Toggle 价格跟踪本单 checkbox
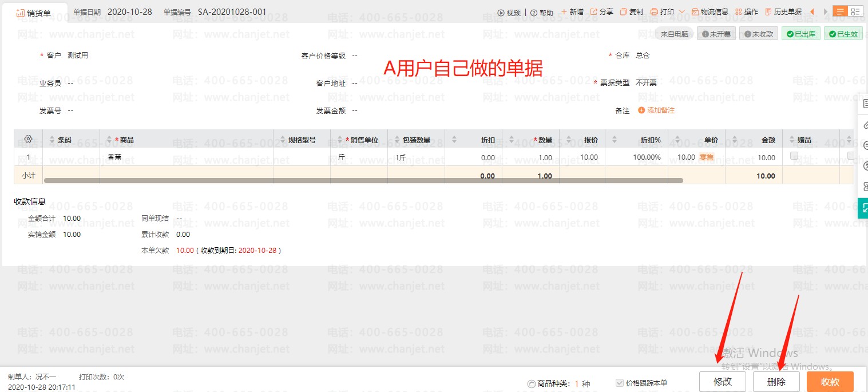This screenshot has width=868, height=392. (x=620, y=383)
